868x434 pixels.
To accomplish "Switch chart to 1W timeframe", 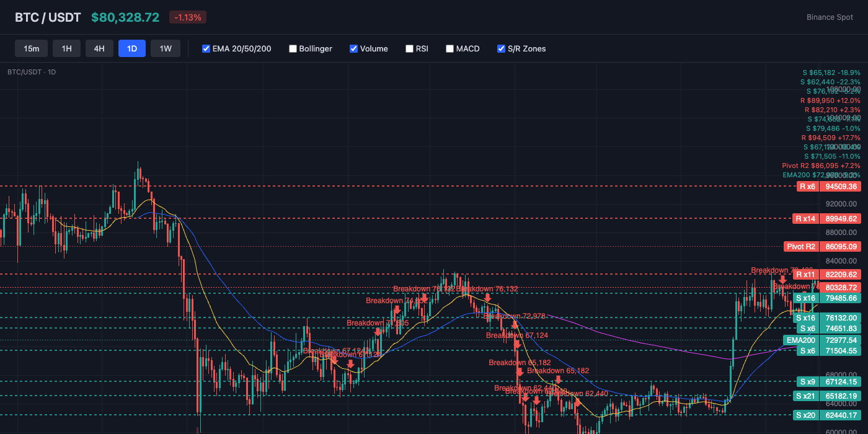I will tap(166, 48).
